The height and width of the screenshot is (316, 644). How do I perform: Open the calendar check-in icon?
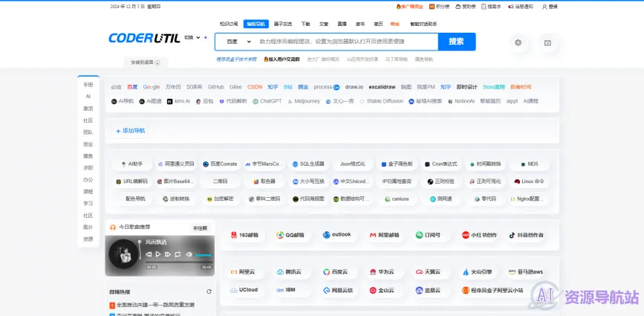[547, 42]
